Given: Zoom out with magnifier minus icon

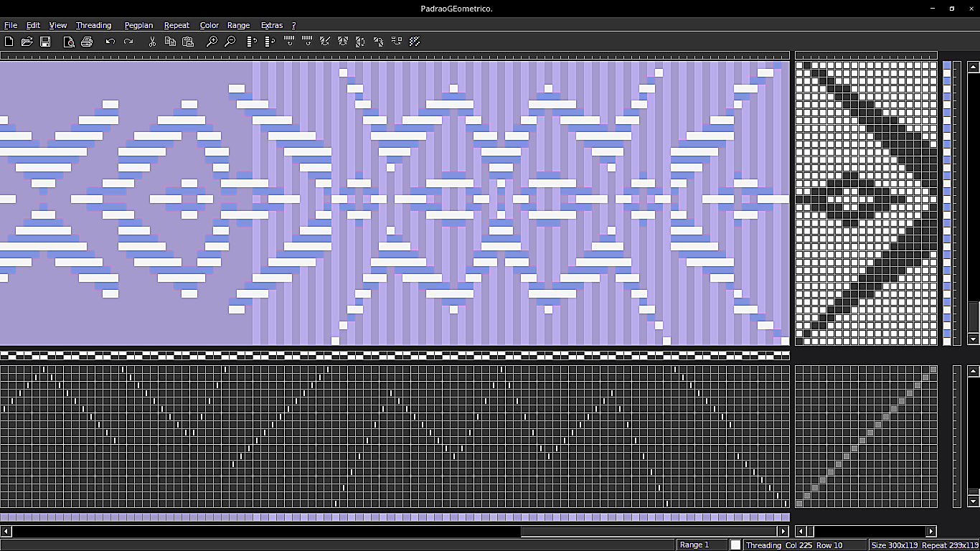Looking at the screenshot, I should click(x=230, y=42).
